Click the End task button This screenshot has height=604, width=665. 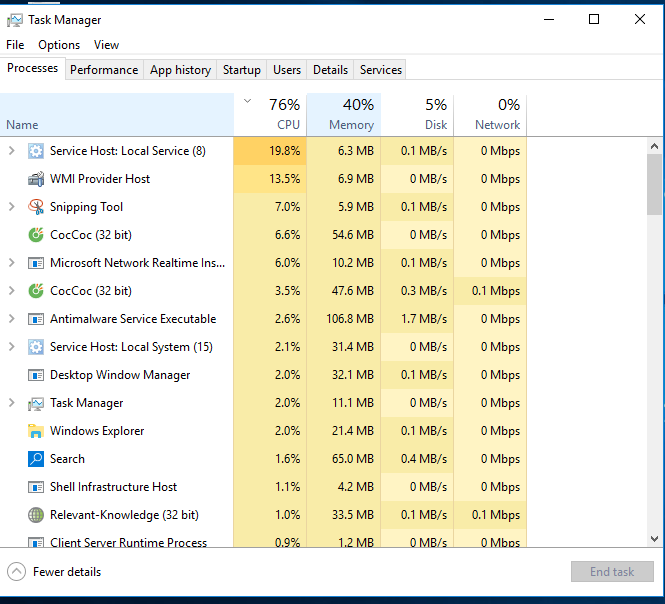coord(612,572)
